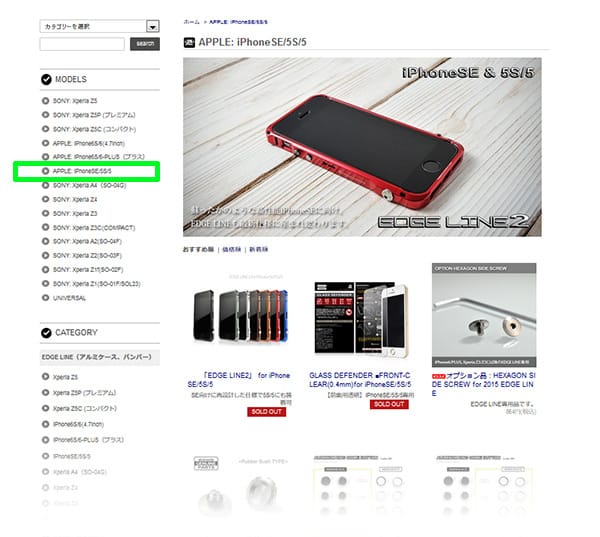Click bullet icon next to SONY: Xperia Z4

pyautogui.click(x=46, y=199)
